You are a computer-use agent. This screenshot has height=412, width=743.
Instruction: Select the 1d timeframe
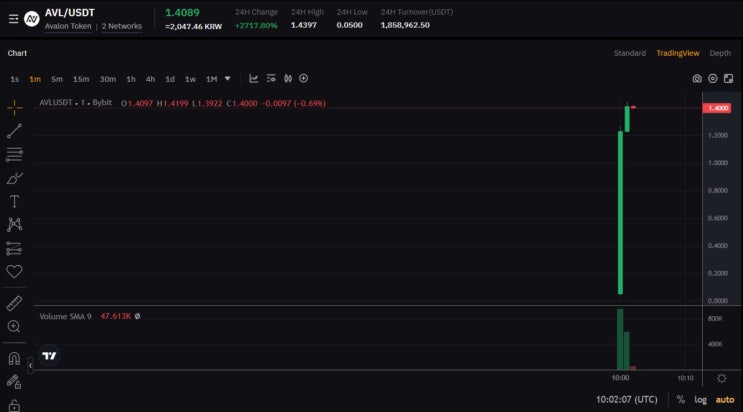tap(170, 79)
